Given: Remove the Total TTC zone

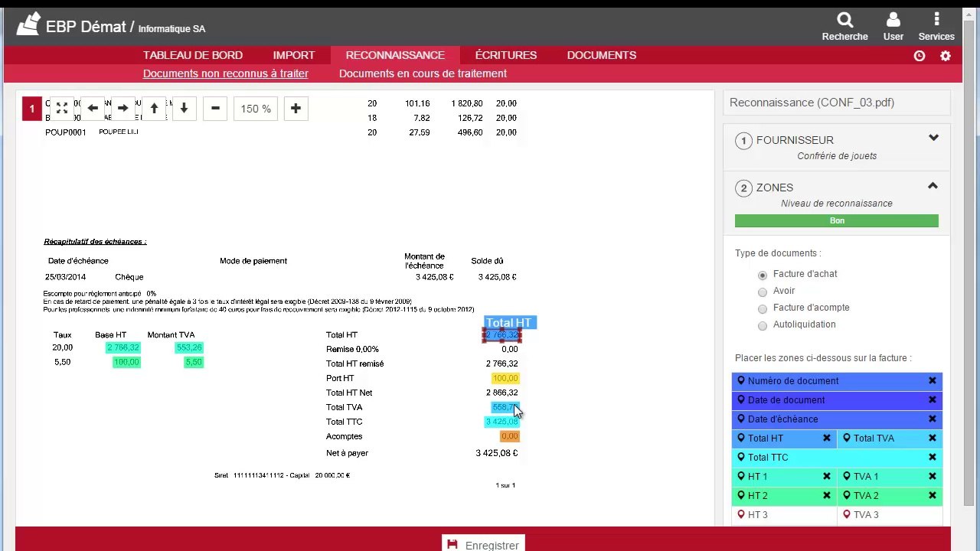Looking at the screenshot, I should (x=932, y=458).
